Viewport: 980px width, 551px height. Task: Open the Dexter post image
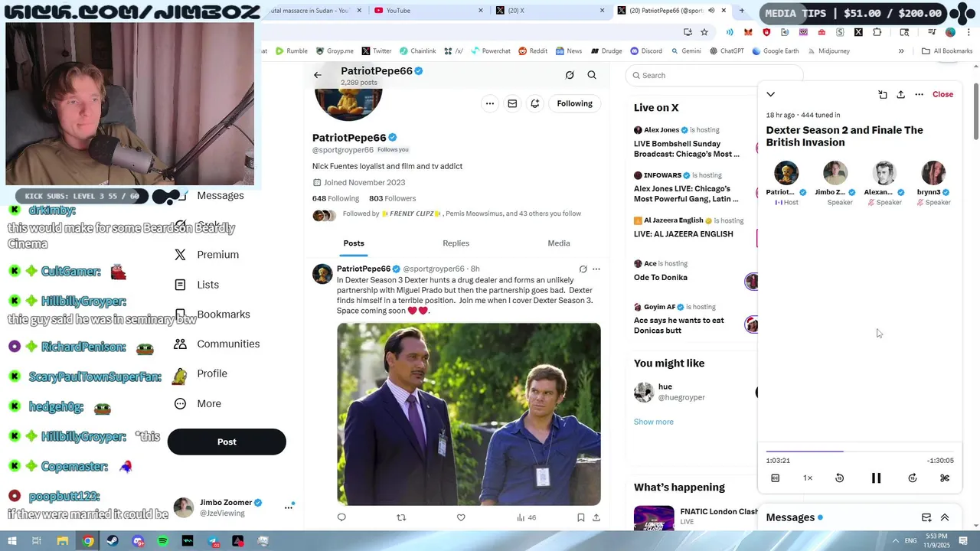(469, 414)
